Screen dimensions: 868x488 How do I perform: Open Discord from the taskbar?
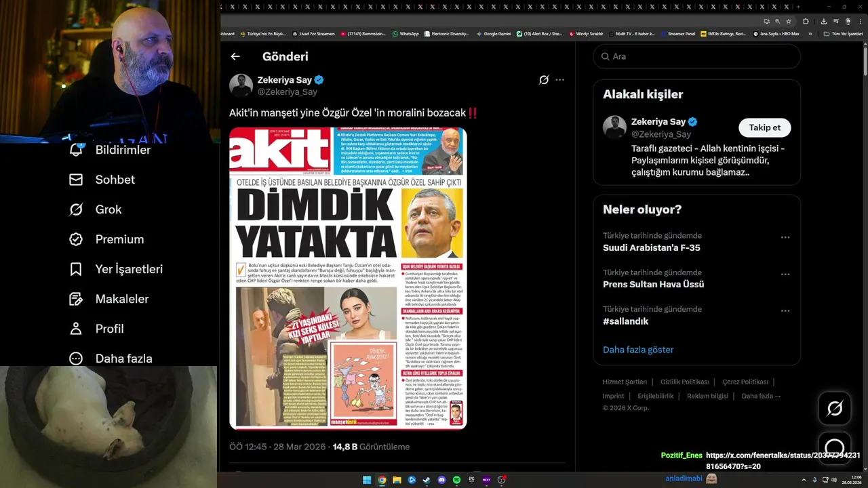click(x=441, y=480)
